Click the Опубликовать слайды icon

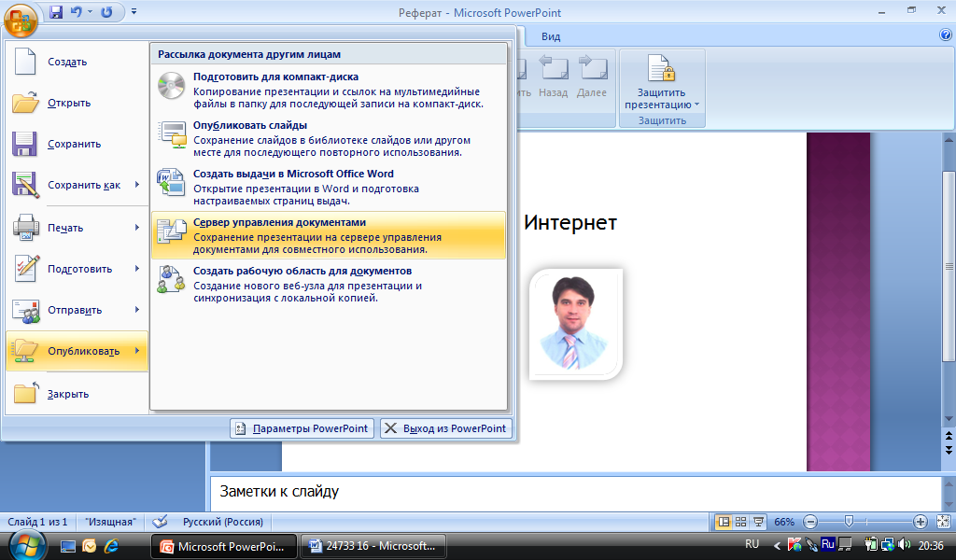pos(172,134)
